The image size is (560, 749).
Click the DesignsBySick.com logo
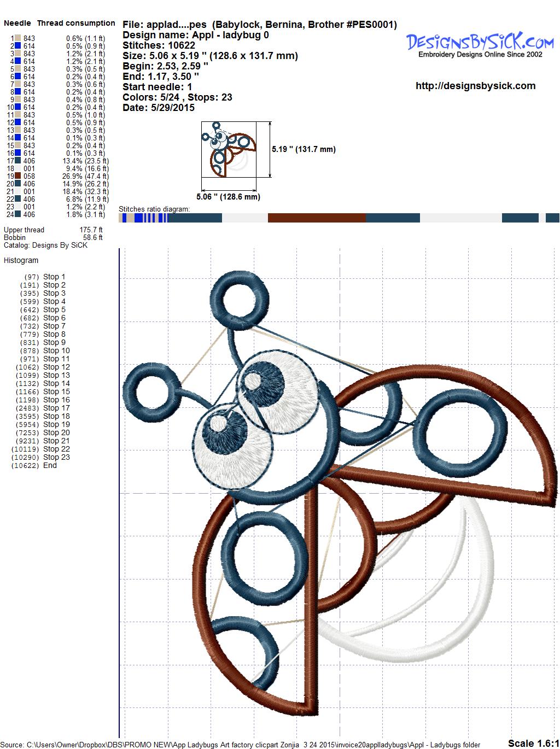tap(480, 44)
